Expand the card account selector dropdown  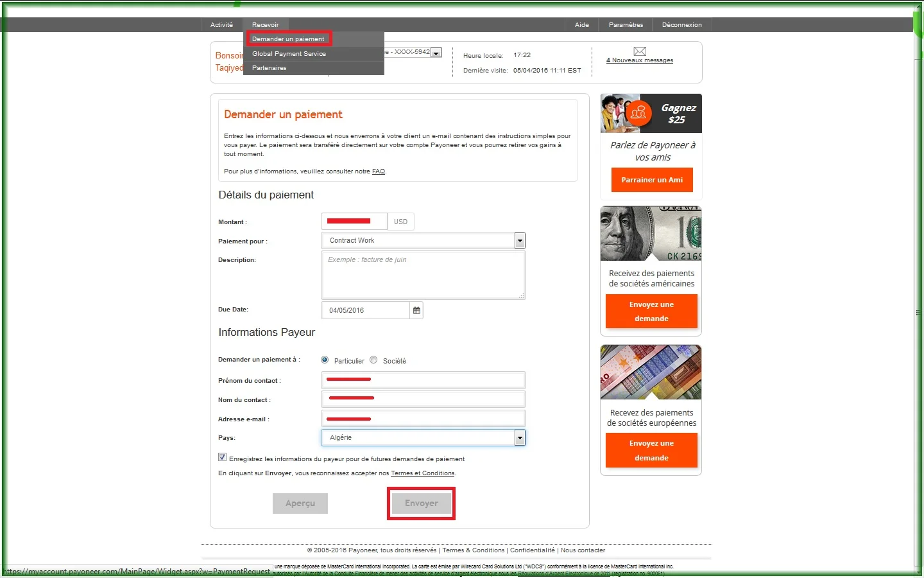pos(436,53)
